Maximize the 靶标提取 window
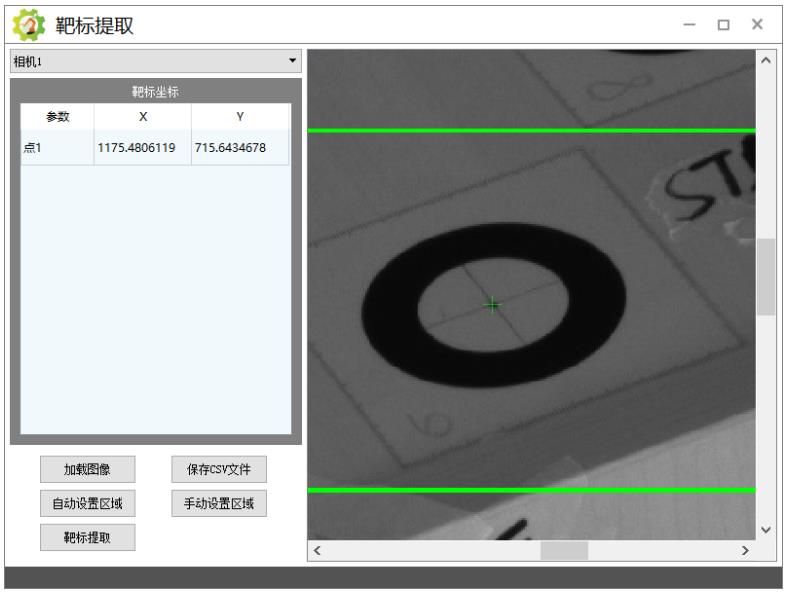This screenshot has height=595, width=791. pos(723,24)
